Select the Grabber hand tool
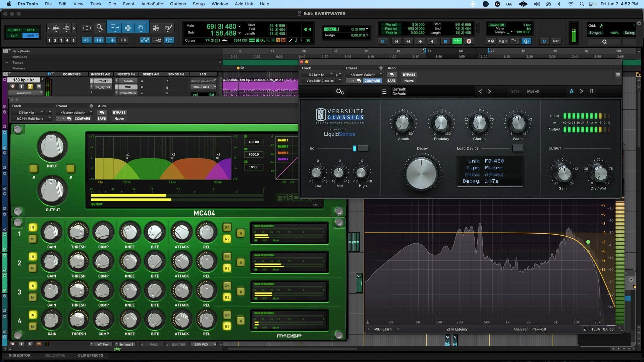The width and height of the screenshot is (644, 362). (141, 27)
